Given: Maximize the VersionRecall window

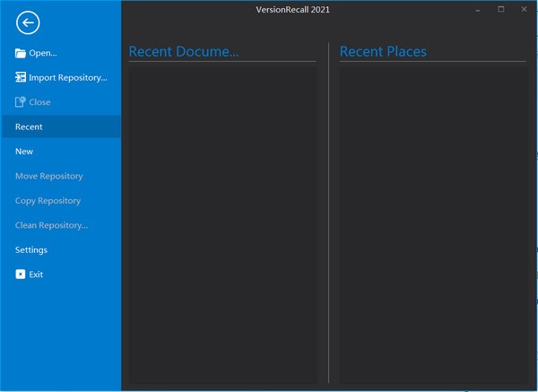Looking at the screenshot, I should (x=500, y=9).
